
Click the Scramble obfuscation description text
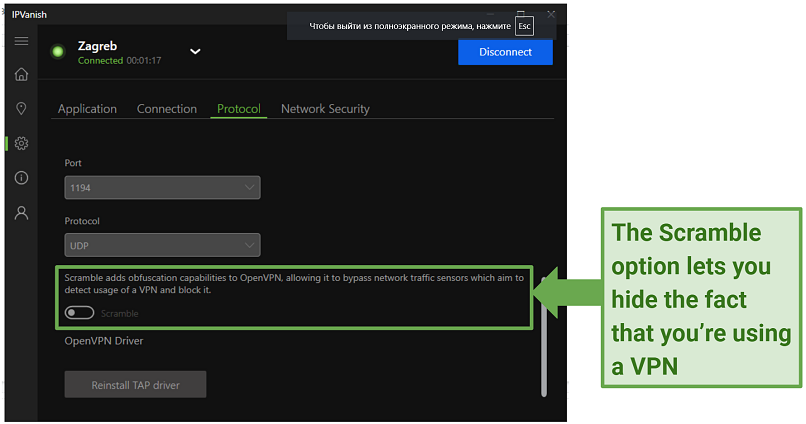tap(294, 284)
